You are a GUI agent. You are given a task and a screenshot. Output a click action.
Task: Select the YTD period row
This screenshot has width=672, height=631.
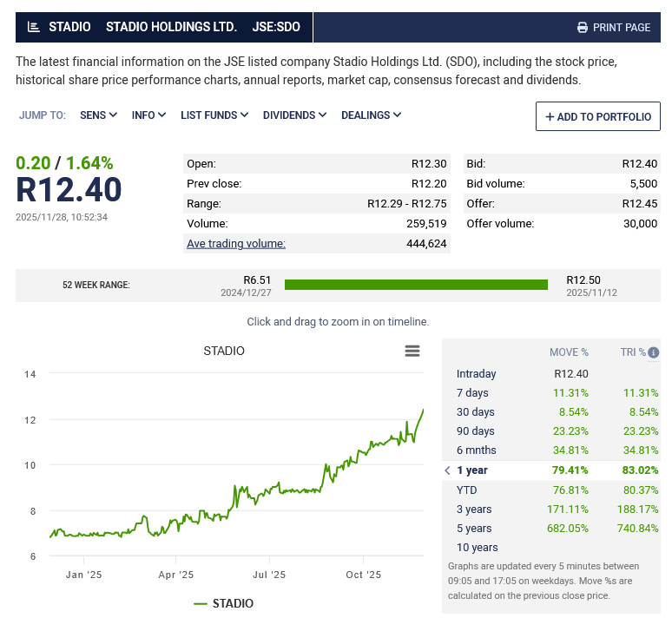point(551,490)
